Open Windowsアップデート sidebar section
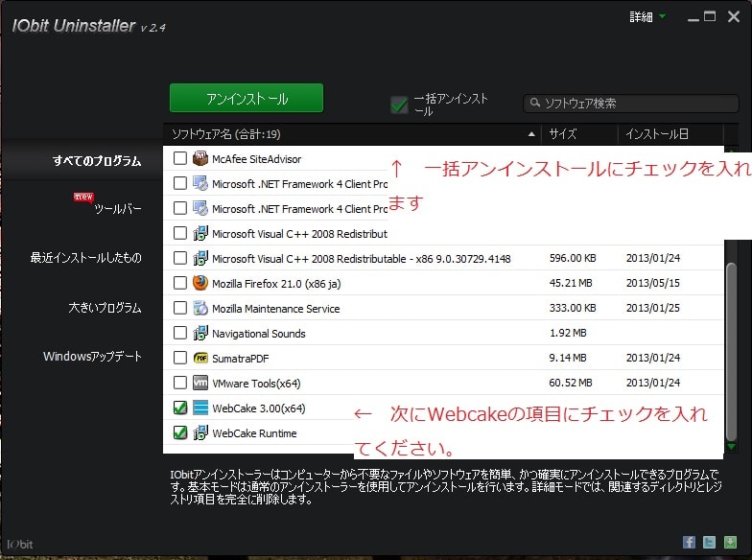Viewport: 752px width, 560px height. [92, 357]
